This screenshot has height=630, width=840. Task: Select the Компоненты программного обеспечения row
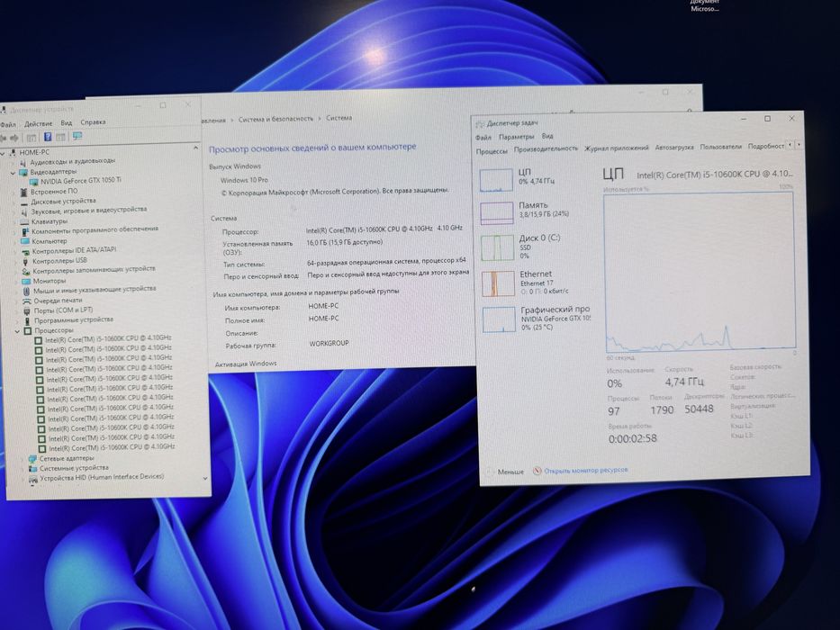(95, 229)
